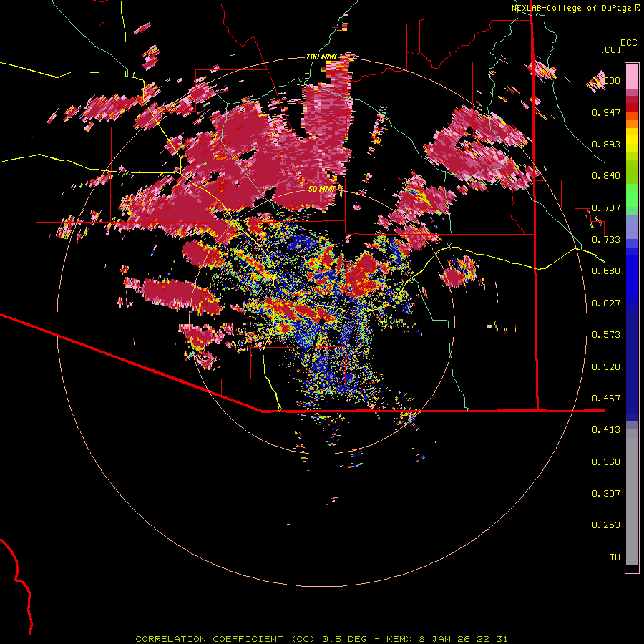644x644 pixels.
Task: Select the 0.360 scale value
Action: (606, 462)
